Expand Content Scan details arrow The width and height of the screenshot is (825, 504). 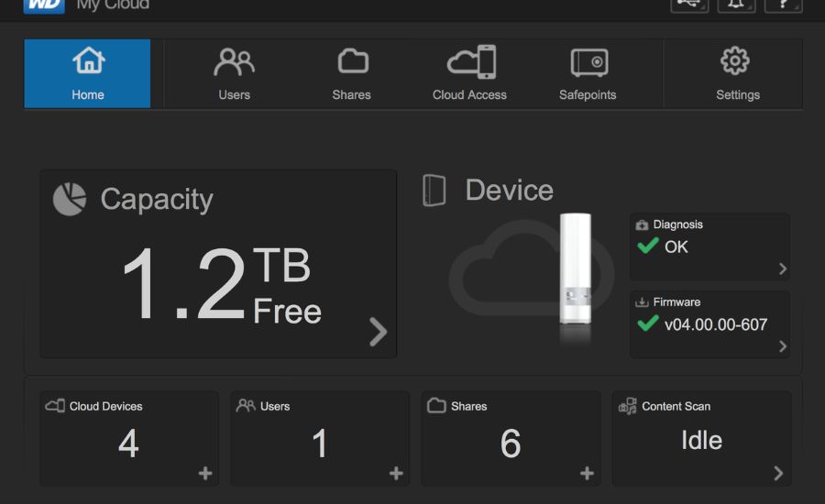778,474
